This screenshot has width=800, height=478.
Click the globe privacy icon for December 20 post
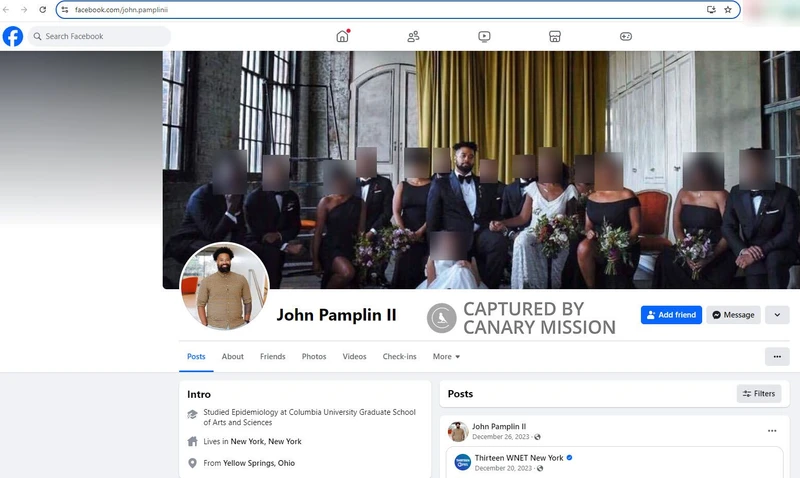(540, 468)
